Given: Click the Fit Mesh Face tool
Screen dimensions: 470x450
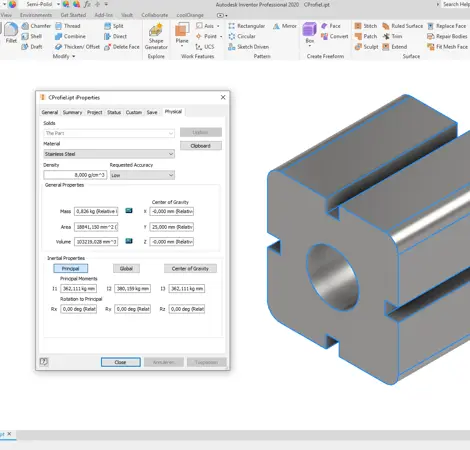Looking at the screenshot, I should tap(447, 47).
